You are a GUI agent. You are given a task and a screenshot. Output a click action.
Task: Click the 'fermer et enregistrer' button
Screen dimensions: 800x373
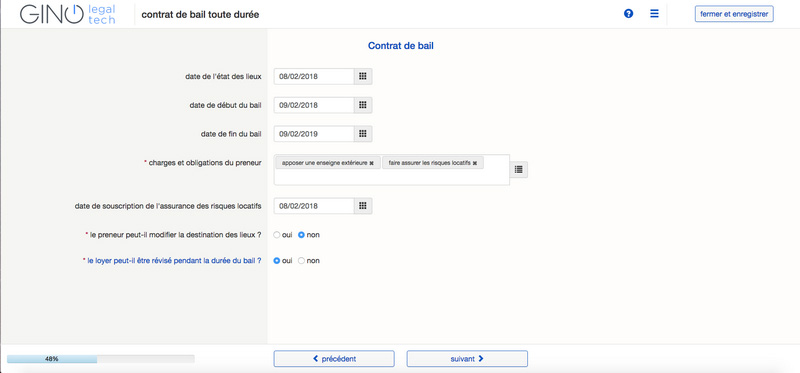[x=734, y=14]
